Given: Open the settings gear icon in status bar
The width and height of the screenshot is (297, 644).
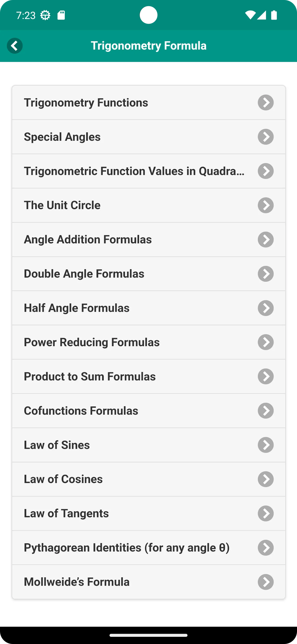Looking at the screenshot, I should click(45, 15).
